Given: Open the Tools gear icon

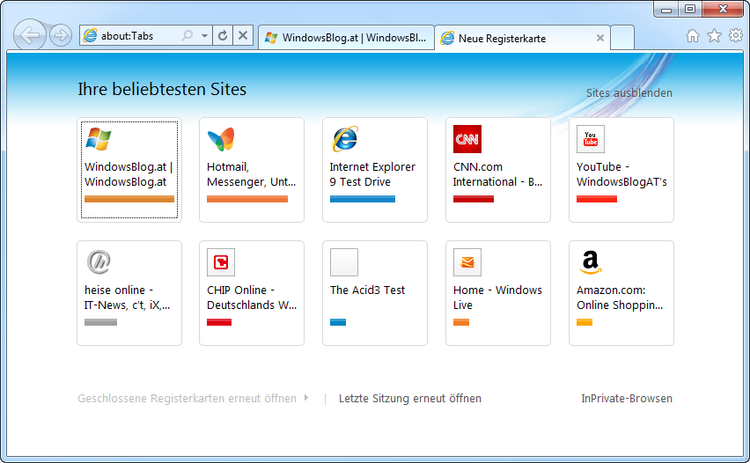Looking at the screenshot, I should (x=735, y=36).
